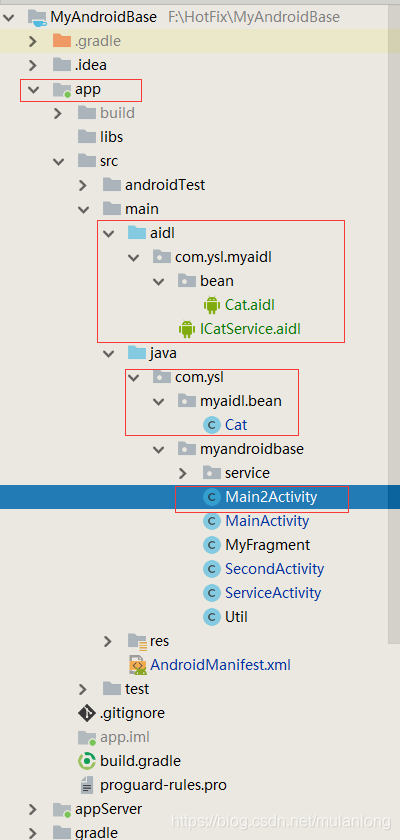Click the MyAndroidBase project folder icon

click(37, 17)
